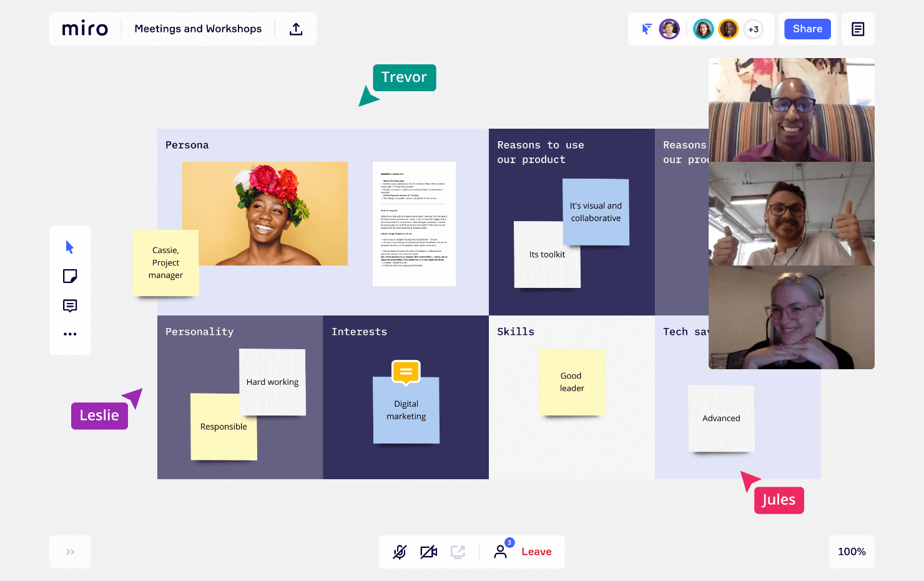The height and width of the screenshot is (581, 924).
Task: Click 'Reasons to use our product' heading
Action: click(x=541, y=152)
